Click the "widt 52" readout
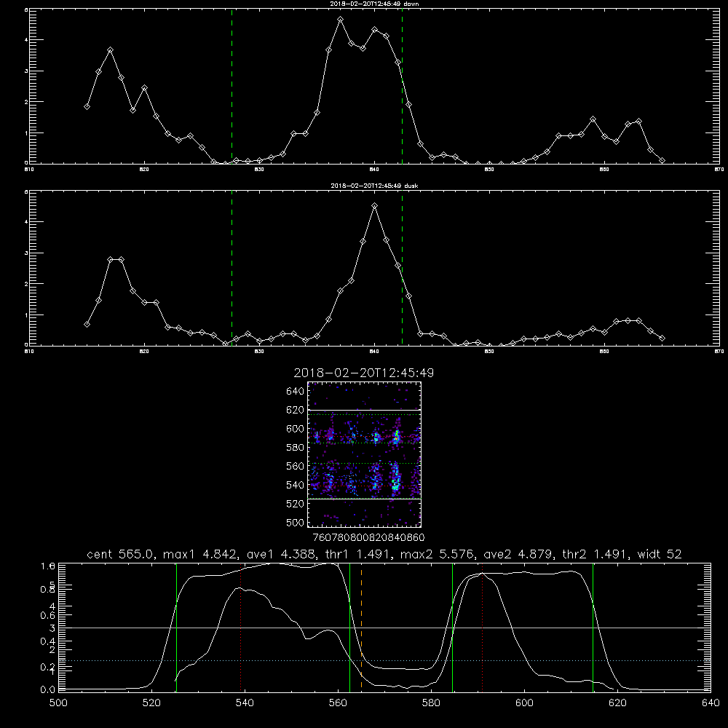Image resolution: width=728 pixels, height=728 pixels. [660, 554]
